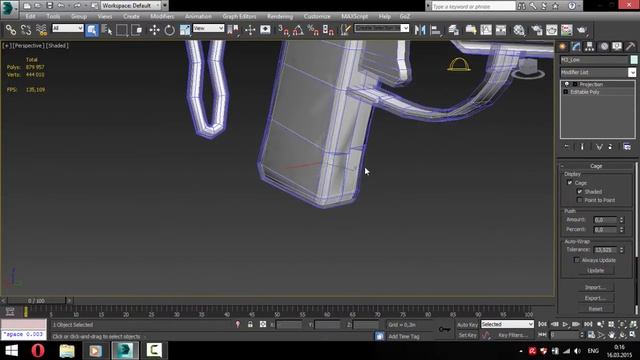The width and height of the screenshot is (640, 360).
Task: Click the Push Amount value field
Action: [x=605, y=220]
